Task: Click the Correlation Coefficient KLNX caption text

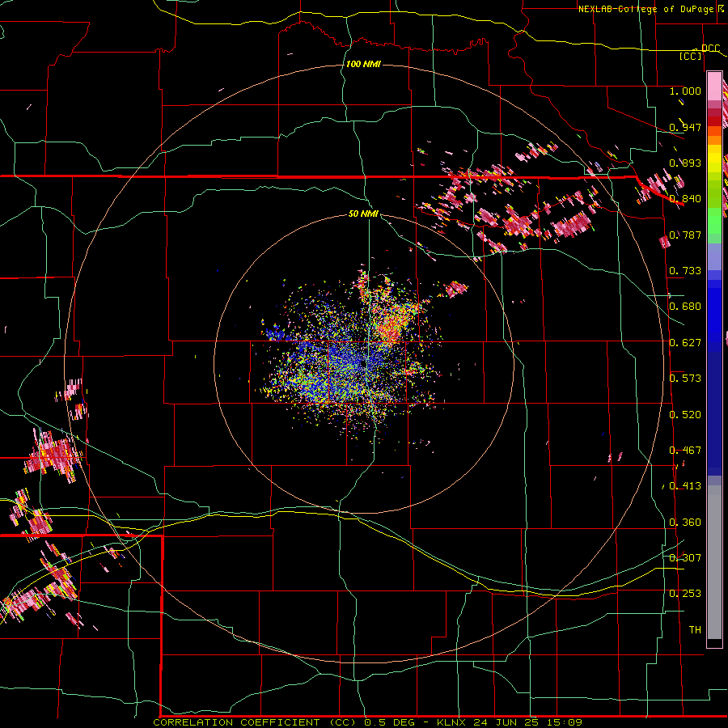Action: tap(367, 722)
